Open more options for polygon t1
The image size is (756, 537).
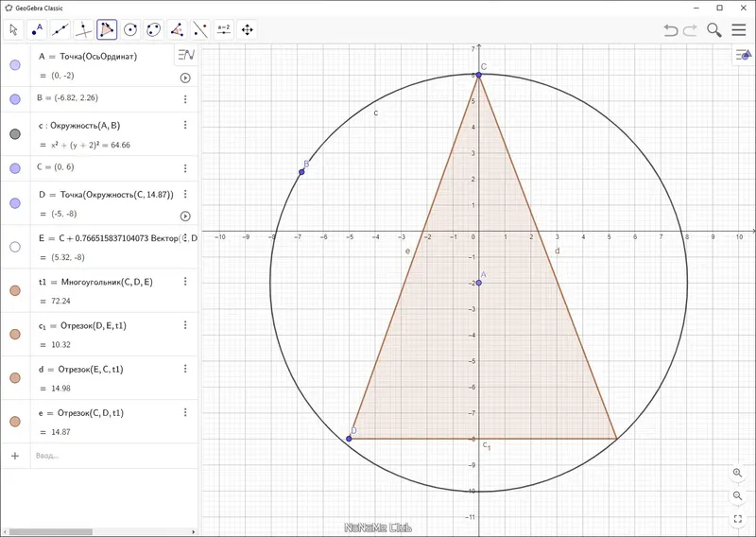point(185,282)
